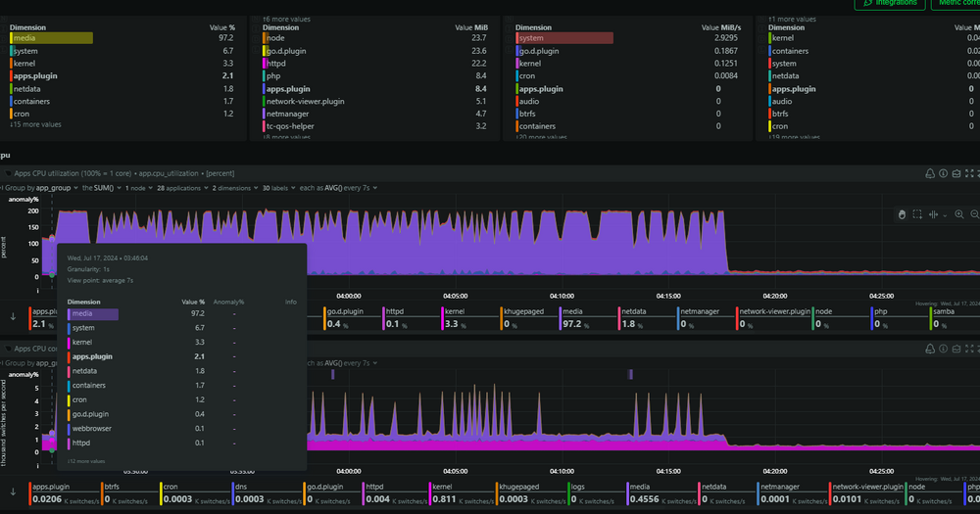This screenshot has width=980, height=514.
Task: Open the SUM() aggregation dropdown
Action: coord(102,188)
